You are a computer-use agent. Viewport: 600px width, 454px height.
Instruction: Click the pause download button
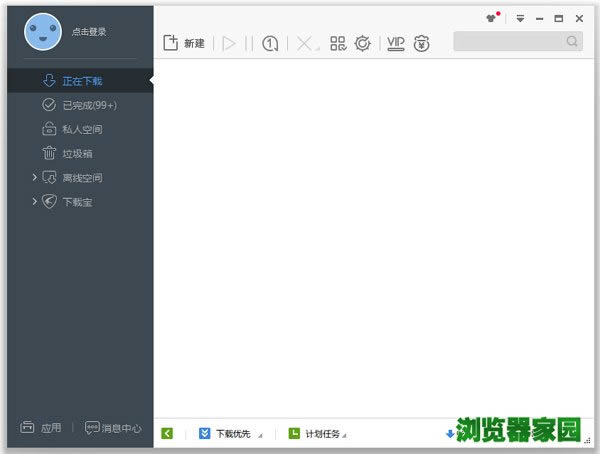[x=249, y=44]
